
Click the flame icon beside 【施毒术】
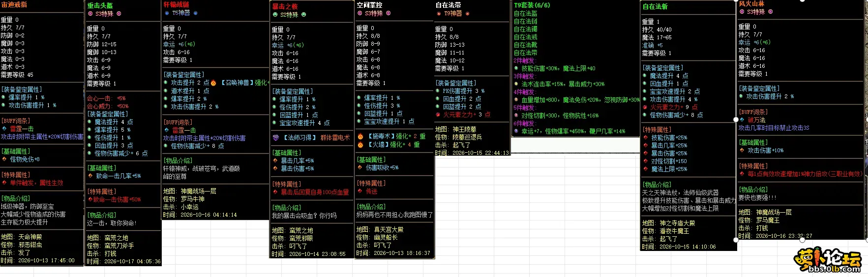click(360, 136)
